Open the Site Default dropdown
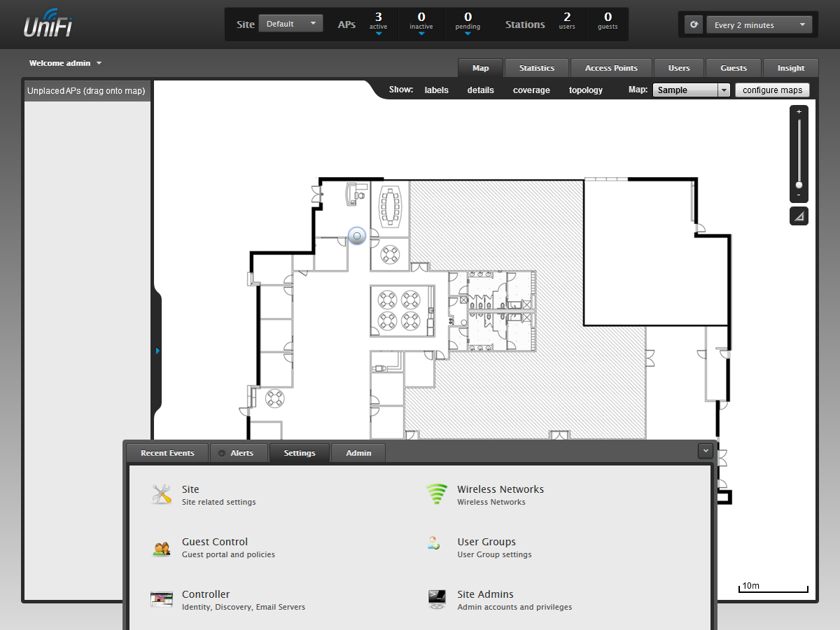 click(x=290, y=24)
